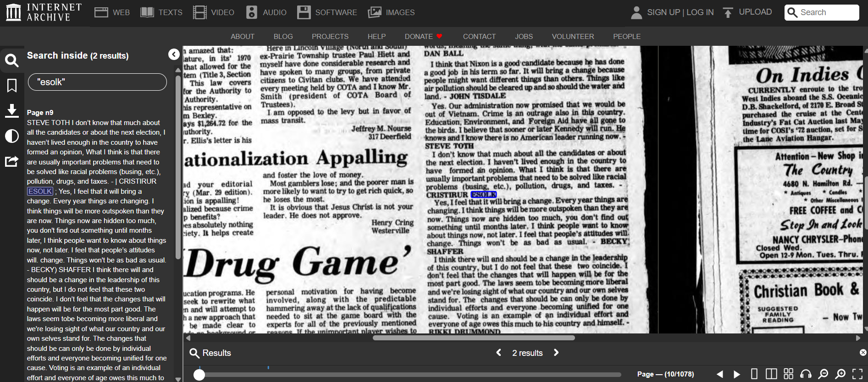The height and width of the screenshot is (382, 868).
Task: Open the BLOG menu item
Action: [x=283, y=37]
